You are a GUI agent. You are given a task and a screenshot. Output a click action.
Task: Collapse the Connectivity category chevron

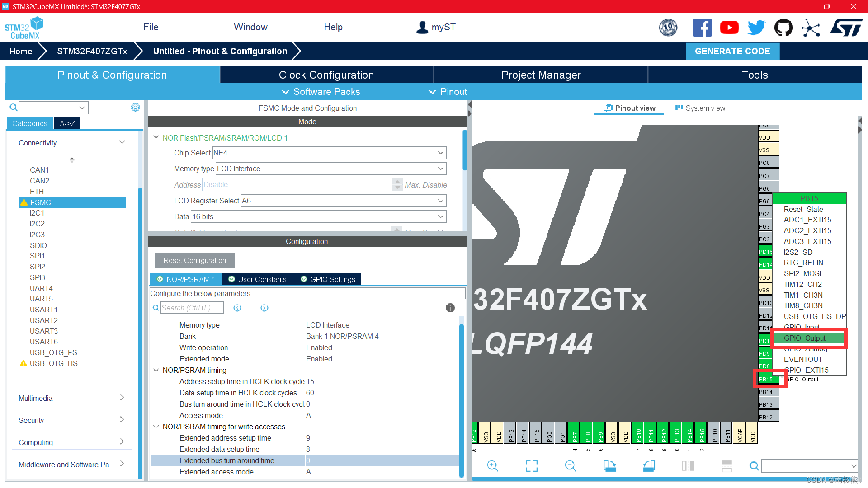point(122,141)
